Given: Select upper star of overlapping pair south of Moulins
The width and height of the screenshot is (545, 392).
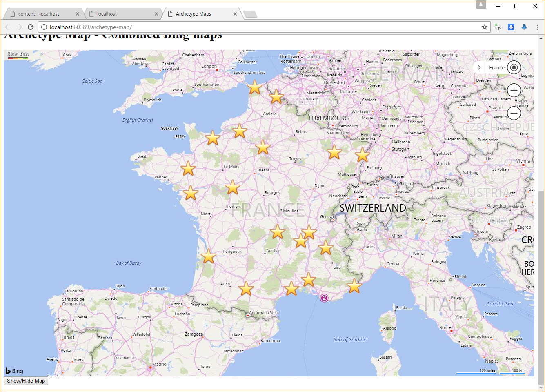Looking at the screenshot, I should tap(309, 232).
